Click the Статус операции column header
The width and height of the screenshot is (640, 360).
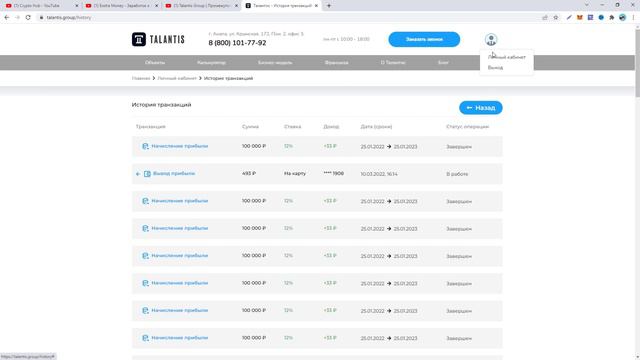[467, 127]
